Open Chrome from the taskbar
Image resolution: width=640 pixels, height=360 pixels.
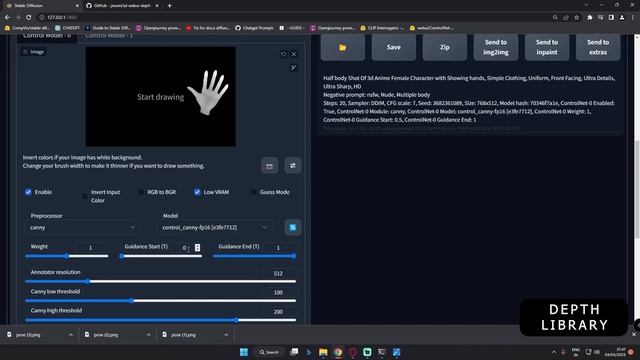pyautogui.click(x=338, y=352)
